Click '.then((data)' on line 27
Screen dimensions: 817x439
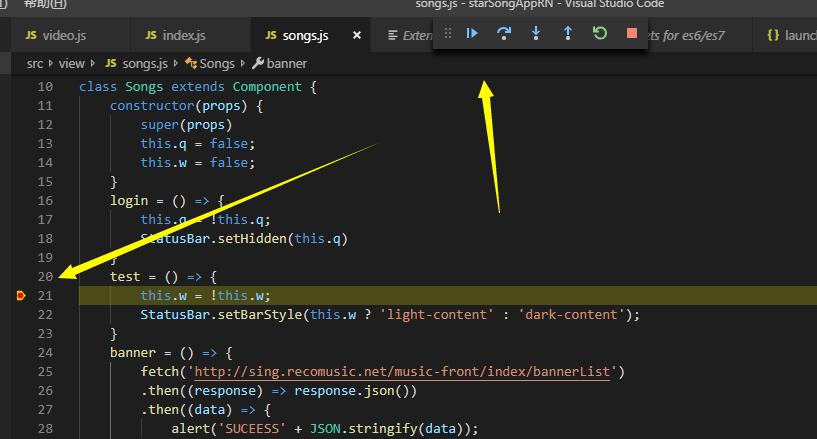tap(186, 410)
